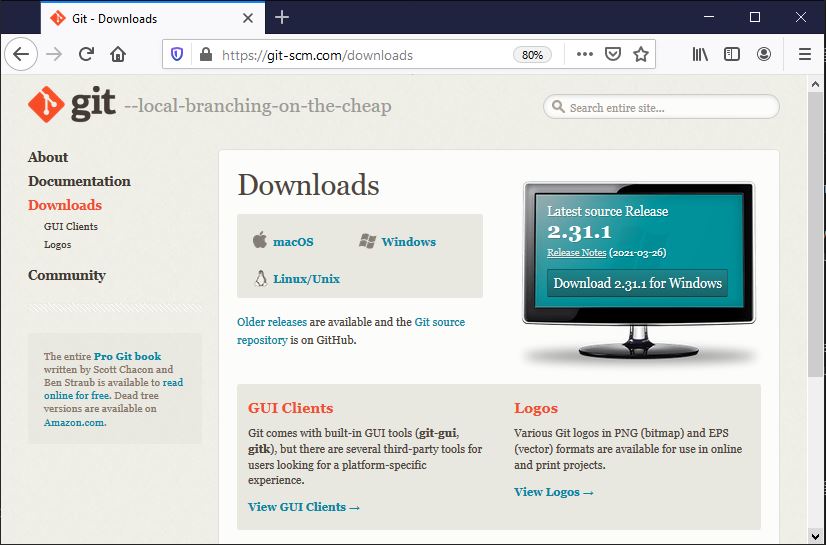Open the Windows download link
The image size is (826, 545).
pos(409,242)
